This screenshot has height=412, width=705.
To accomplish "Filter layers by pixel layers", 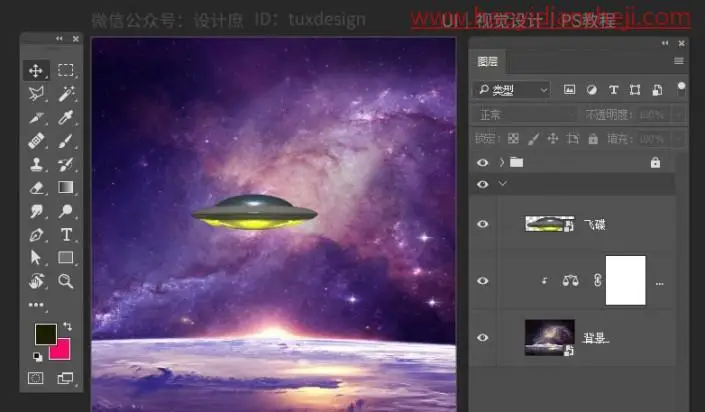I will point(569,90).
